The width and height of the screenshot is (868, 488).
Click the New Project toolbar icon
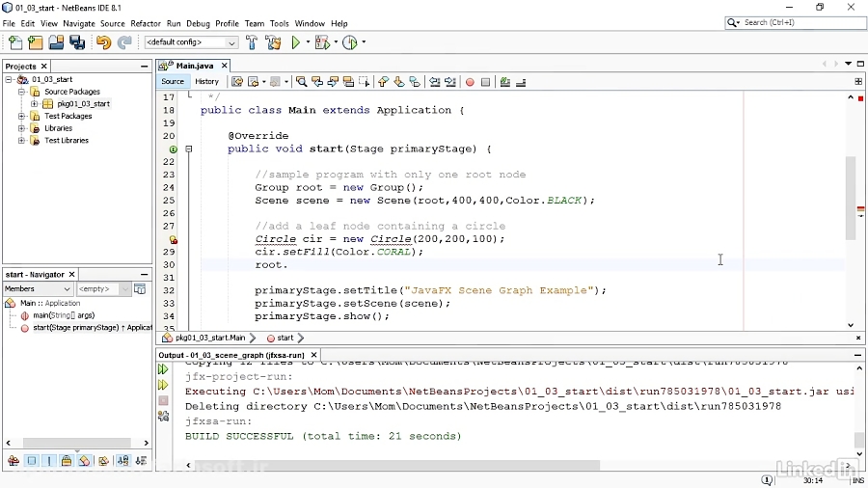(36, 42)
